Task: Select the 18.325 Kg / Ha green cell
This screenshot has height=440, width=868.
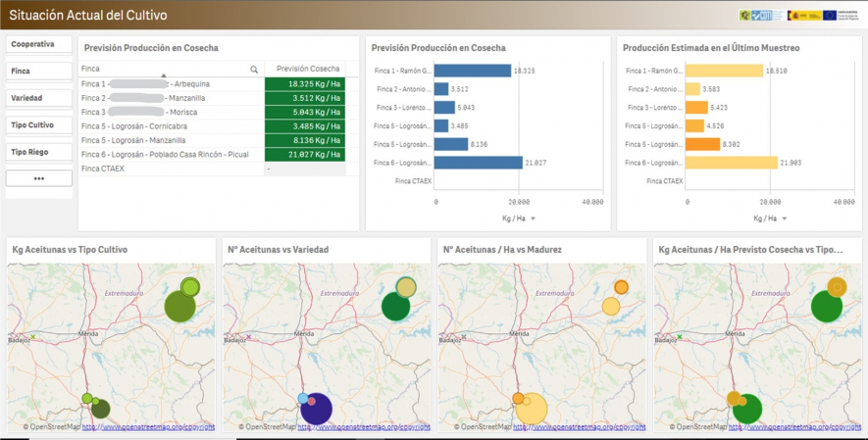Action: (x=305, y=84)
